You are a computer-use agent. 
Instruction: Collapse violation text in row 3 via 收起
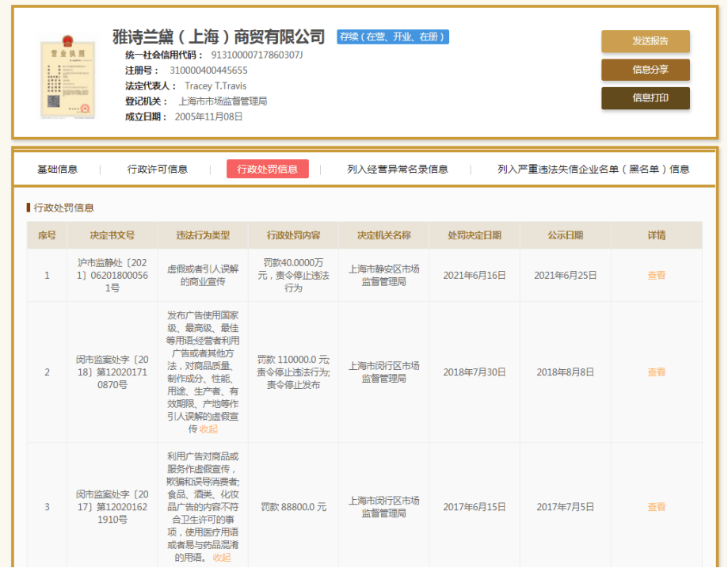click(222, 557)
